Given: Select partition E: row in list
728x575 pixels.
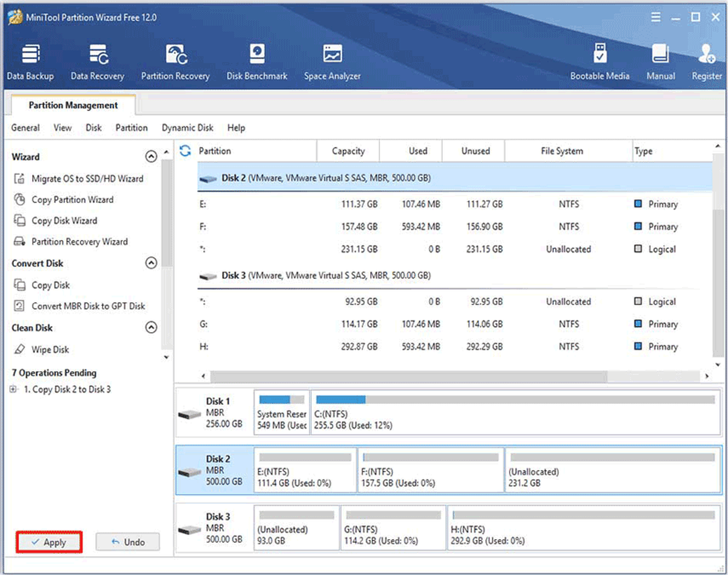Looking at the screenshot, I should 454,204.
